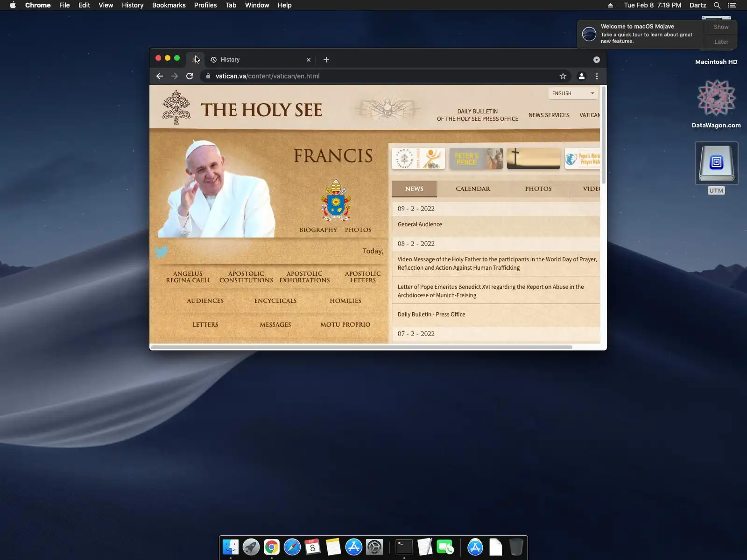Open TextEdit from the Dock
The image size is (747, 560).
(425, 547)
